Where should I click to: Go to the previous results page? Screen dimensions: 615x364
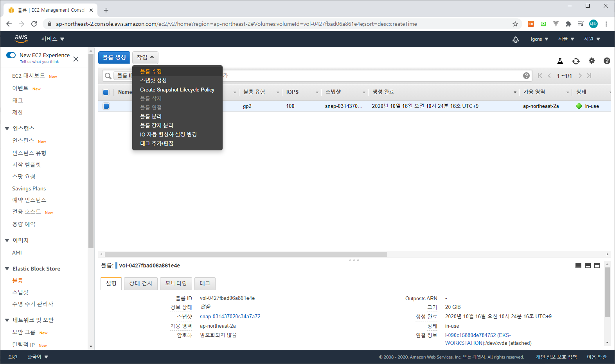click(549, 76)
